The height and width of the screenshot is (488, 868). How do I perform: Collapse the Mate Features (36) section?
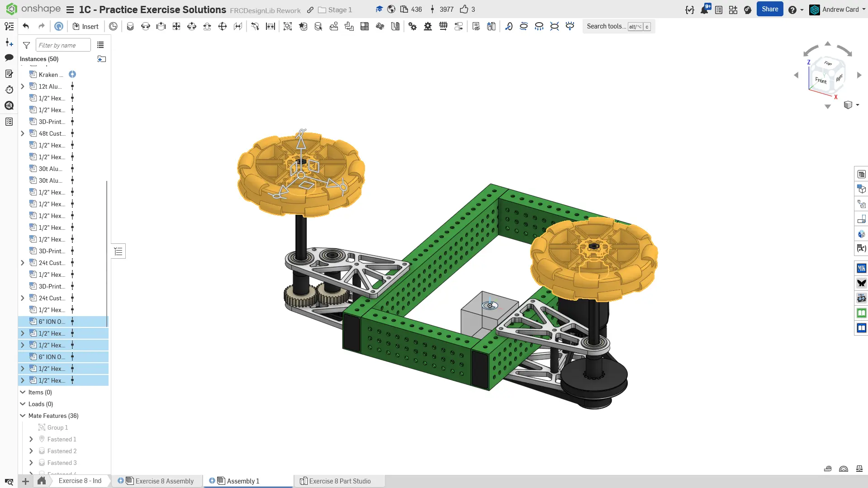[x=23, y=416]
